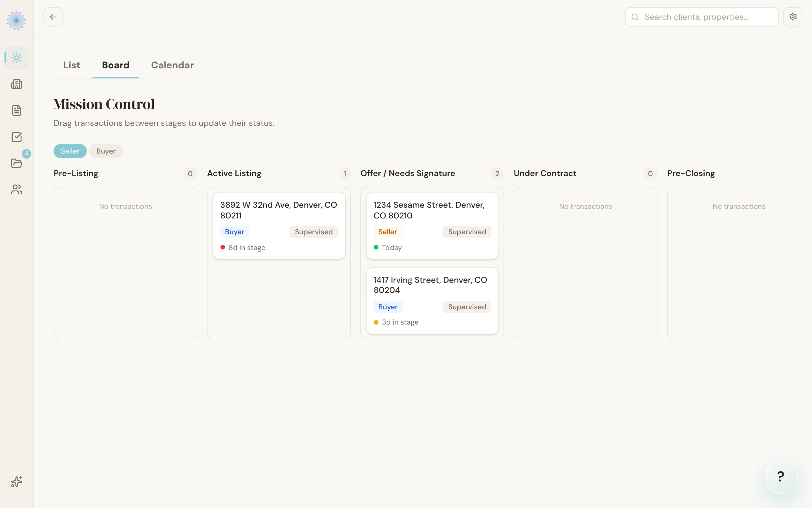Click the Buyer tag on 1417 Irving Street card
The image size is (812, 508).
point(388,307)
